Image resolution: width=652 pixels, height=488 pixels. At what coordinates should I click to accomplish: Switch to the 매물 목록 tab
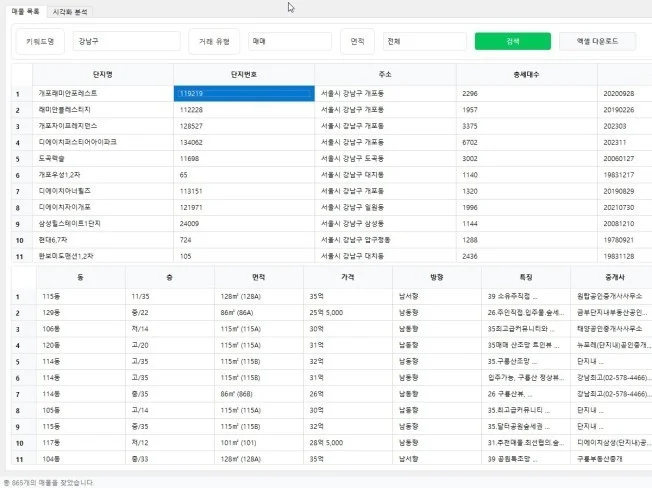coord(25,12)
